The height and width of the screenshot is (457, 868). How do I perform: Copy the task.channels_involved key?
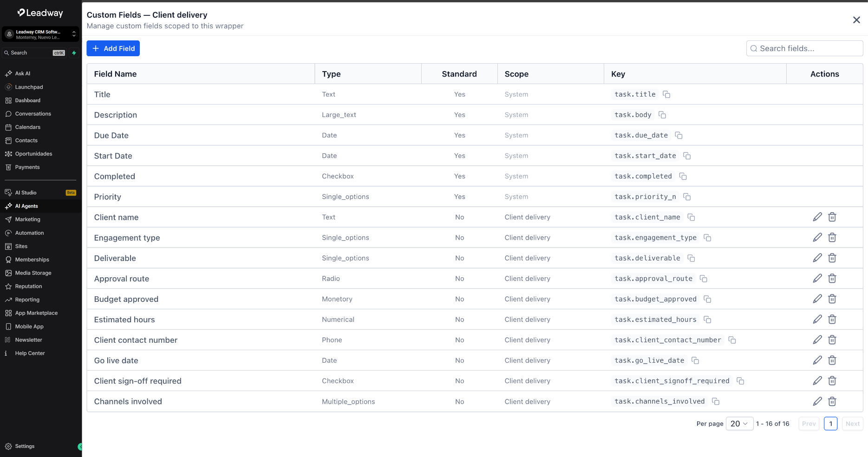click(716, 401)
